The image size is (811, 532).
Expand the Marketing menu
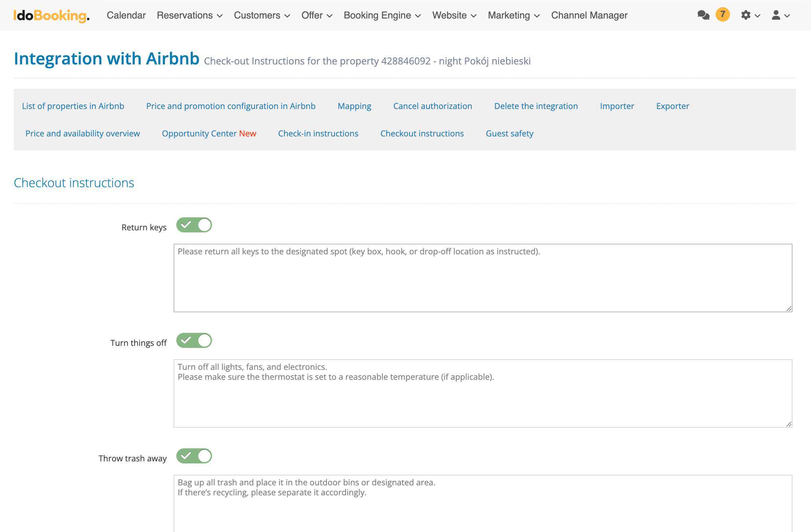[x=514, y=15]
